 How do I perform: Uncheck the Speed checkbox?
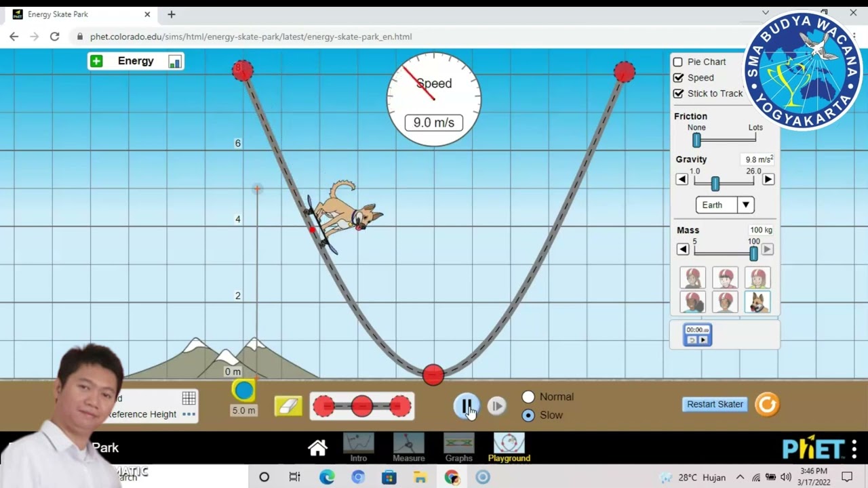point(677,77)
